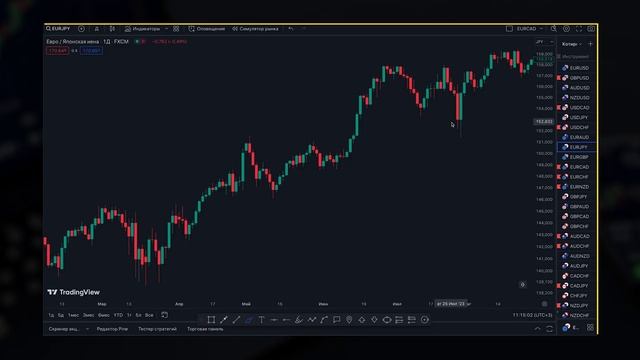This screenshot has height=360, width=640.
Task: Open the time zone 11:15:02 (UTC+3) selector
Action: point(532,315)
